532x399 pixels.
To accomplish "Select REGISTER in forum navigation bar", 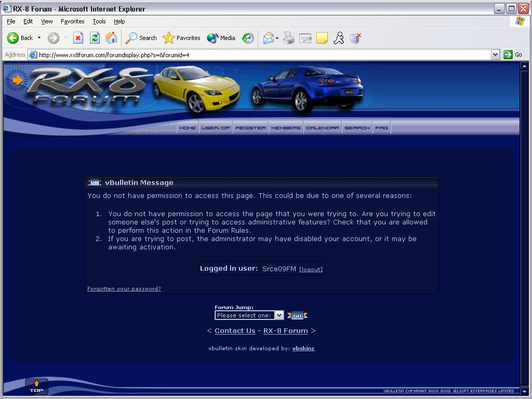I will click(250, 128).
